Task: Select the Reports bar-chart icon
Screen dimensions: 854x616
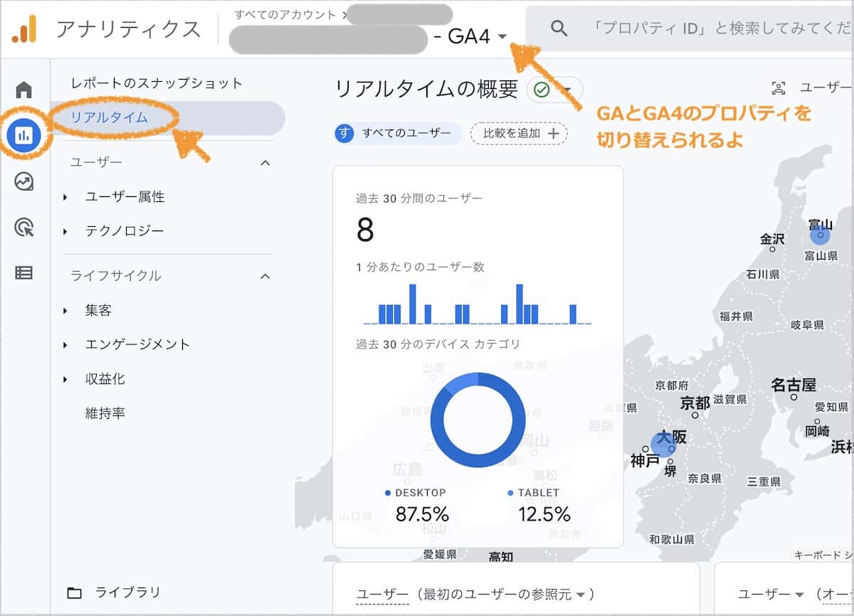Action: coord(23,134)
